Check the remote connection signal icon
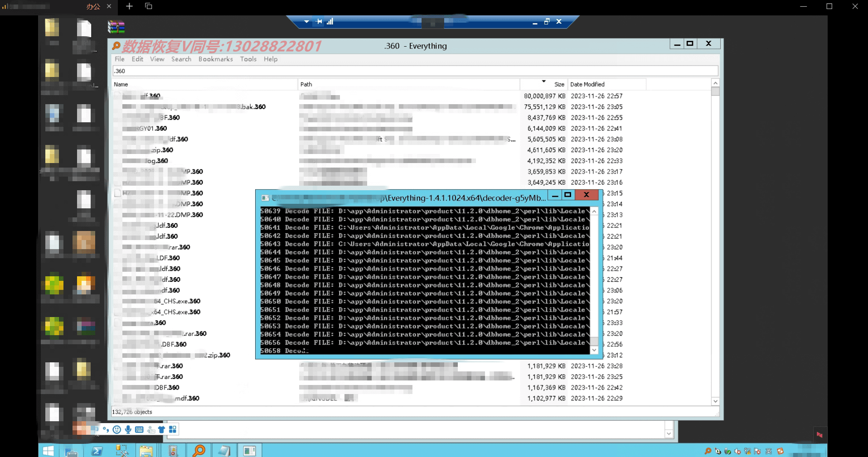Screen dimensions: 868x457 [x=330, y=21]
